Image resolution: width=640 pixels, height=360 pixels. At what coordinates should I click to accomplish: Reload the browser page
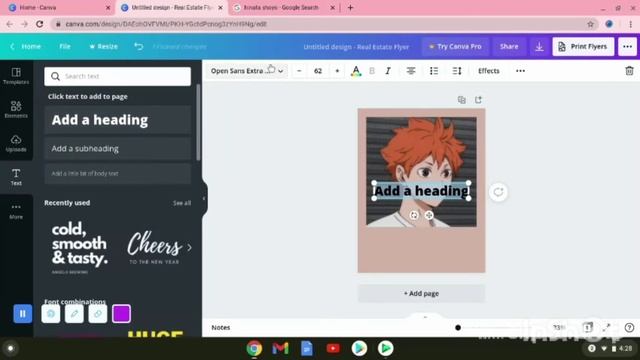pos(40,24)
